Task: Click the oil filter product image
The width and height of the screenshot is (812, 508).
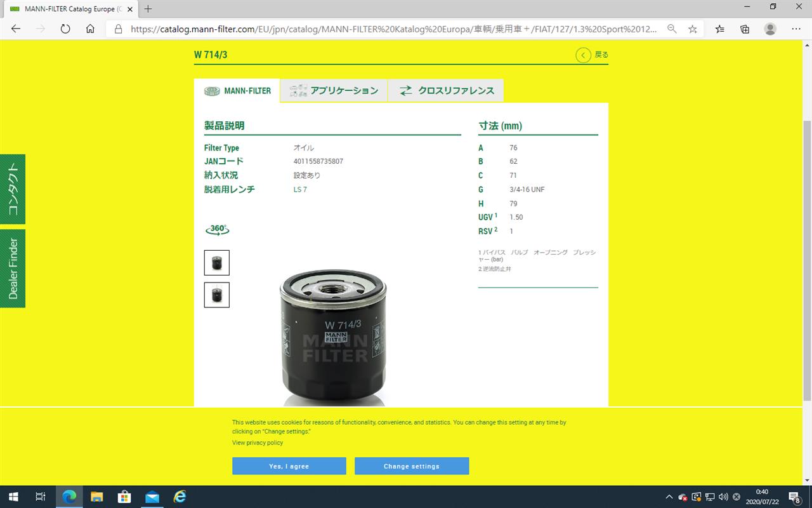Action: coord(332,337)
